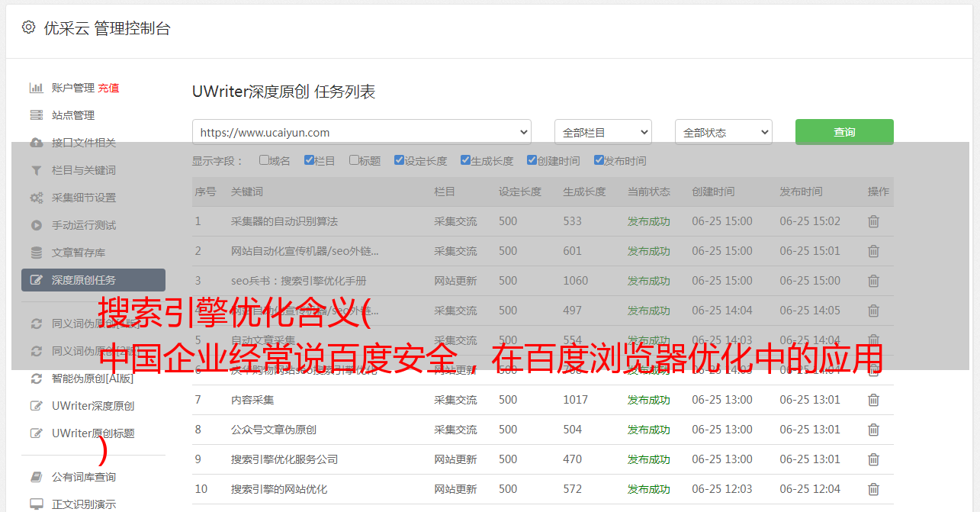The image size is (980, 512).
Task: Click the generated length value 1017
Action: (576, 400)
